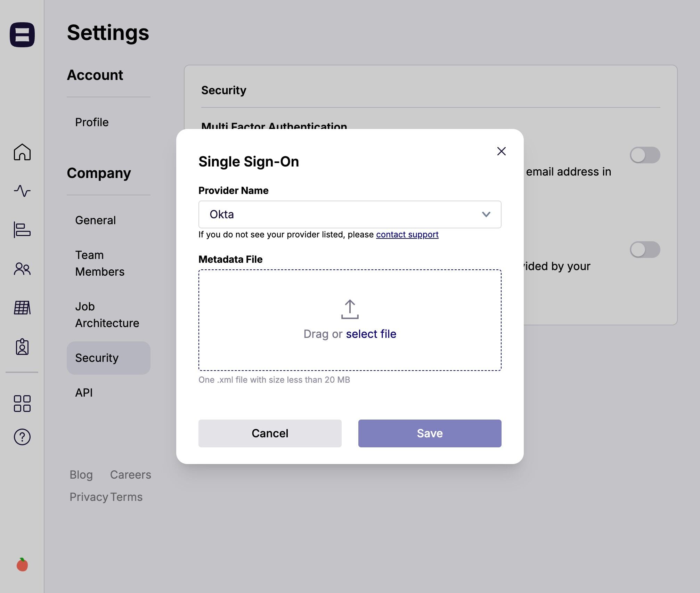Expand the Provider Name dropdown chevron

coord(486,214)
